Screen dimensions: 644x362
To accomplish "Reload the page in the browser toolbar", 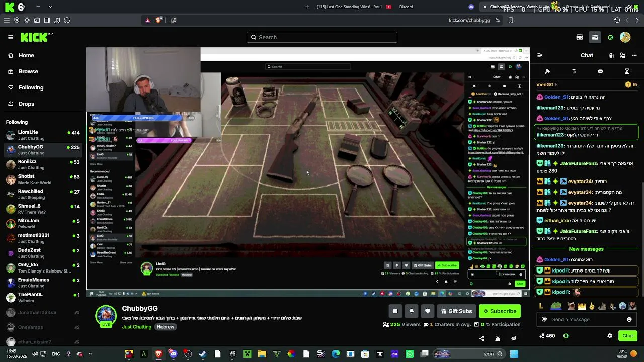I will pyautogui.click(x=617, y=20).
